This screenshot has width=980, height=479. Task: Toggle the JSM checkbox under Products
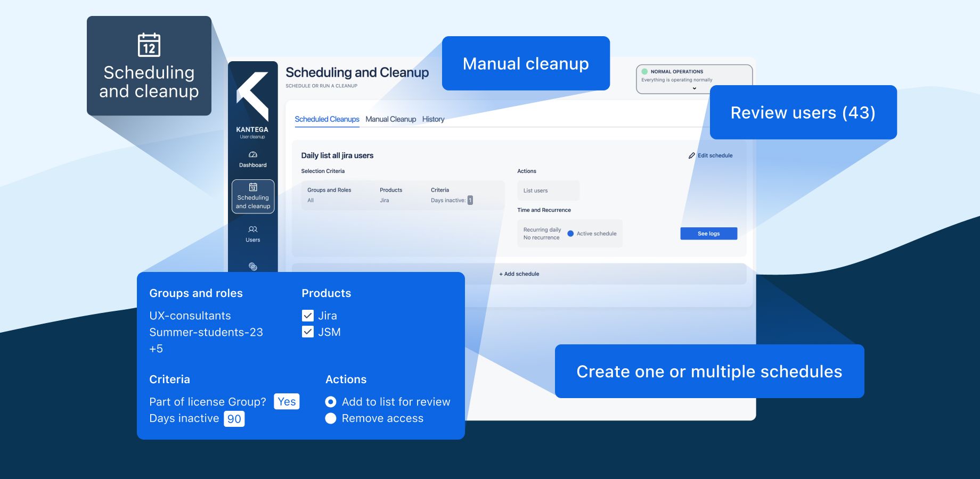[307, 332]
